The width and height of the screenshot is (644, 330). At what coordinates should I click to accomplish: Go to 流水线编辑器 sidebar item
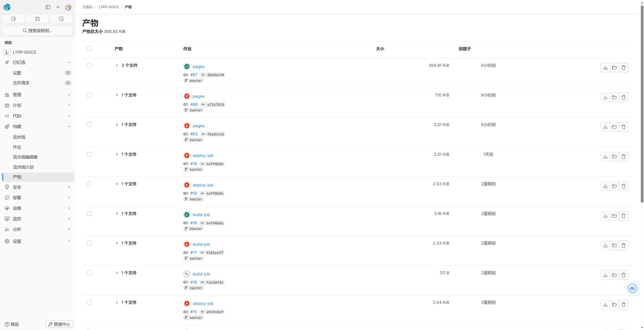point(25,157)
